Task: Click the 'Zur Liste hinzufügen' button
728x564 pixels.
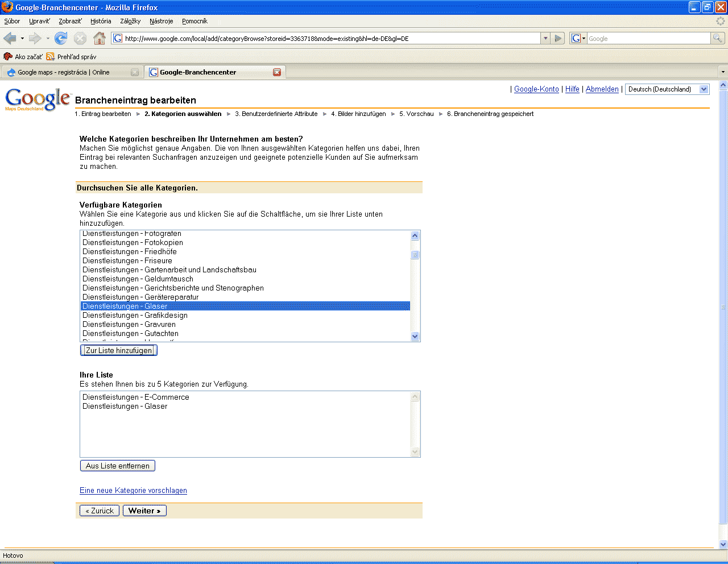Action: 119,350
